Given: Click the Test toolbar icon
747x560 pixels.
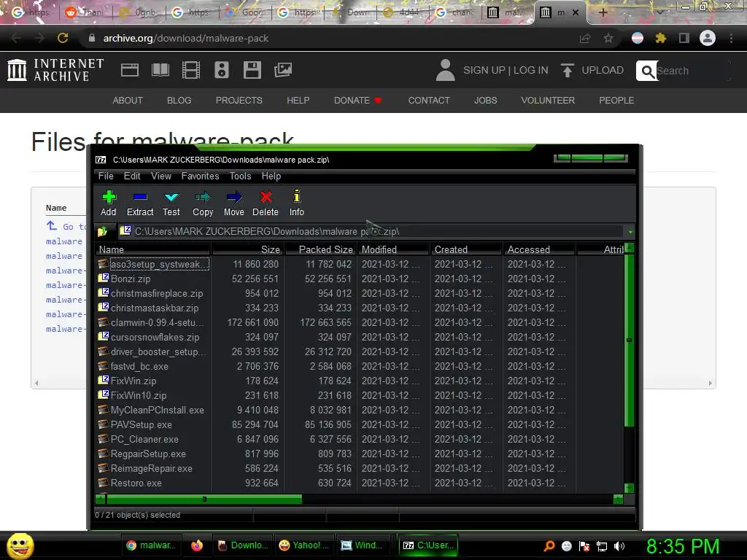Looking at the screenshot, I should point(171,197).
